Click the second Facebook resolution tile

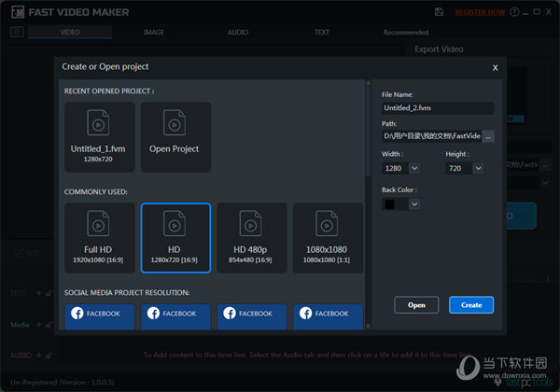175,316
